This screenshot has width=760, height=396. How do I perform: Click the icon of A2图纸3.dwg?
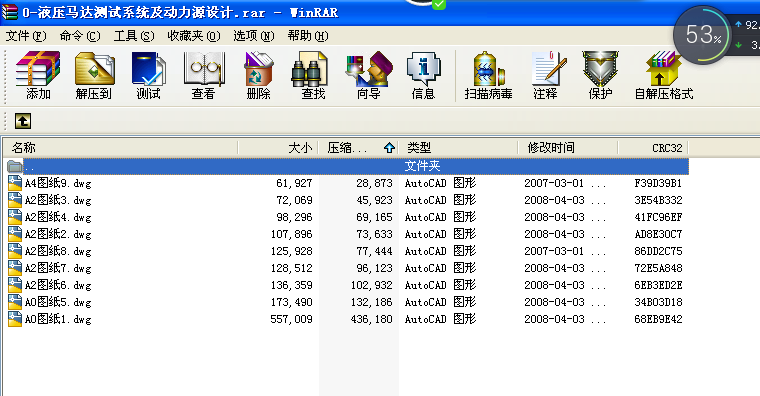(x=15, y=200)
